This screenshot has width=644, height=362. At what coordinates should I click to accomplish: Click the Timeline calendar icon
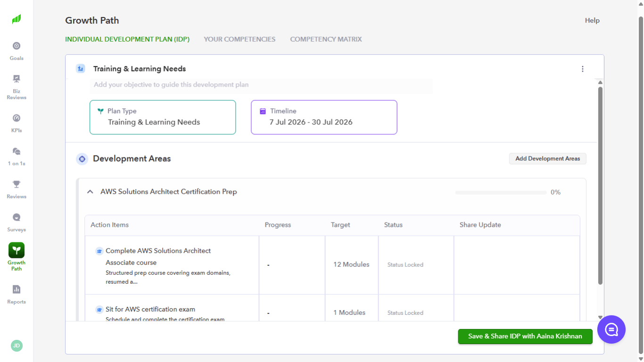263,111
